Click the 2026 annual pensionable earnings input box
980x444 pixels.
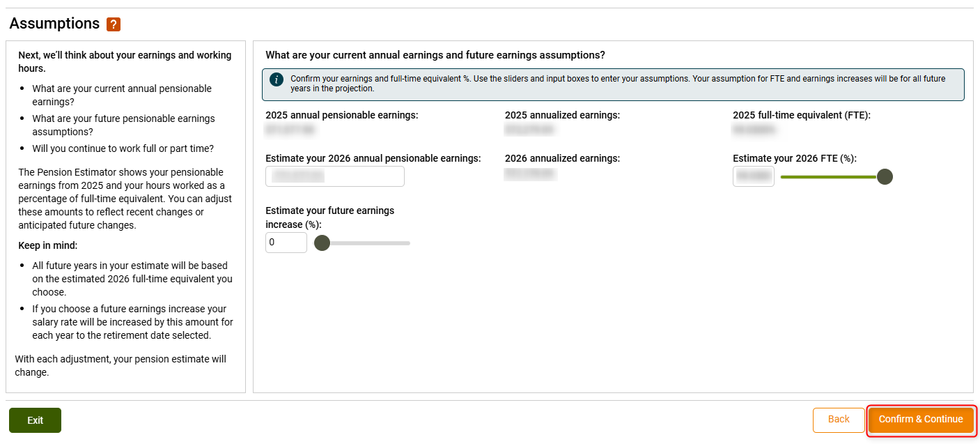(x=335, y=176)
